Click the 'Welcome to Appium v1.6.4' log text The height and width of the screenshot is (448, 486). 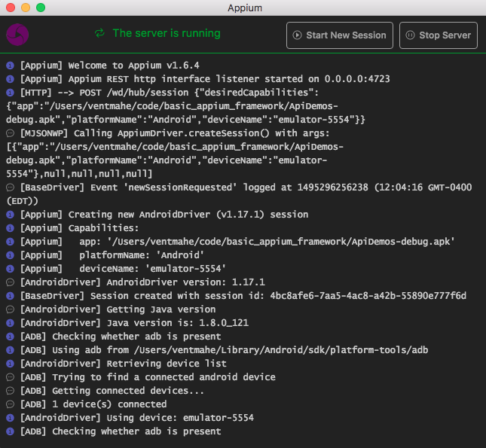[133, 66]
